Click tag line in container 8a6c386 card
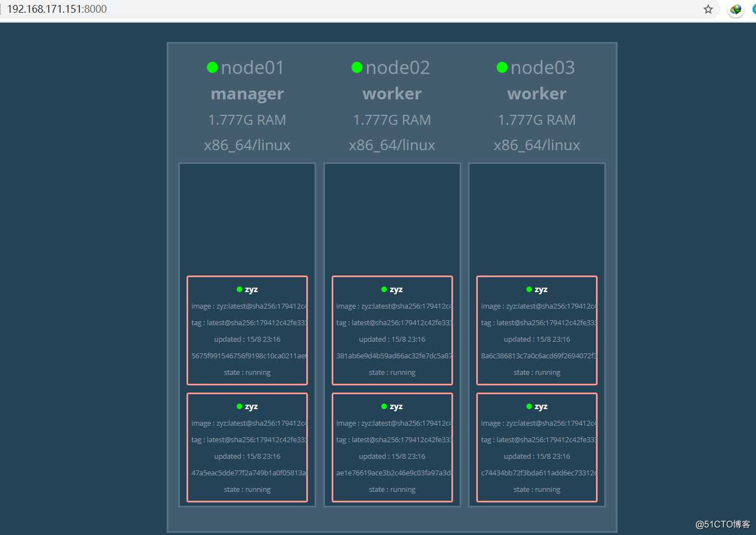Image resolution: width=756 pixels, height=535 pixels. [x=539, y=323]
